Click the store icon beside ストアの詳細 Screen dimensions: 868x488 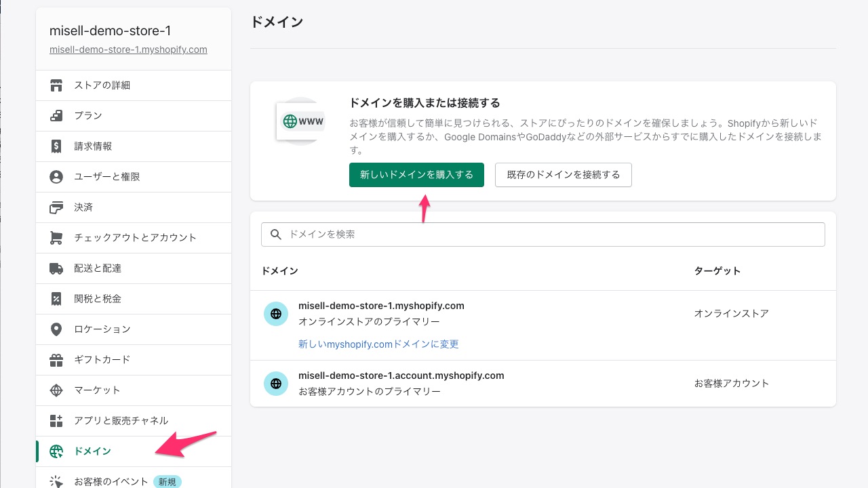pyautogui.click(x=56, y=85)
